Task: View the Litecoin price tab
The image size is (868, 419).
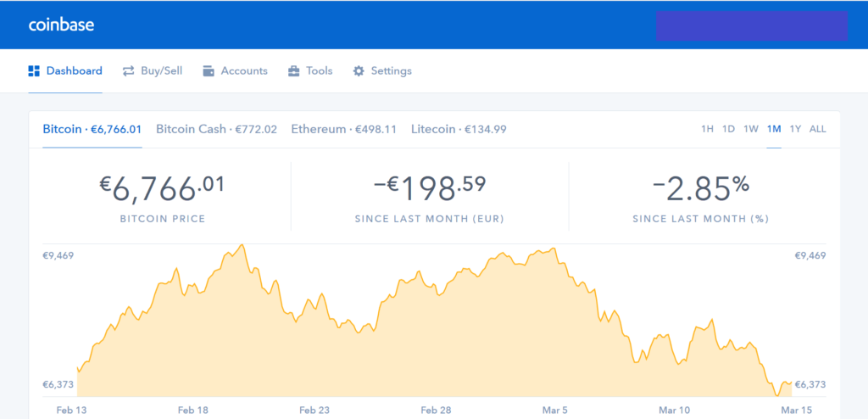Action: tap(459, 129)
